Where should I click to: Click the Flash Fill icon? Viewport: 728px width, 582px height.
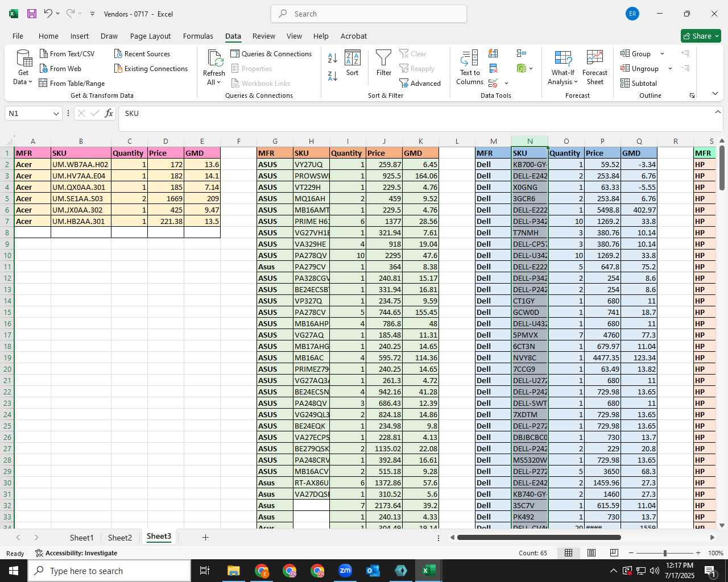pyautogui.click(x=493, y=53)
